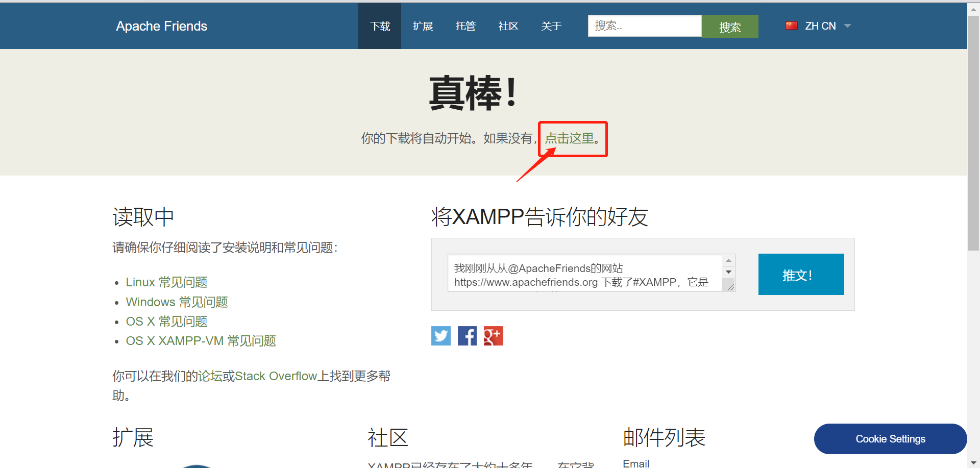The image size is (980, 468).
Task: Open the Linux 常见问题 link
Action: coord(166,282)
